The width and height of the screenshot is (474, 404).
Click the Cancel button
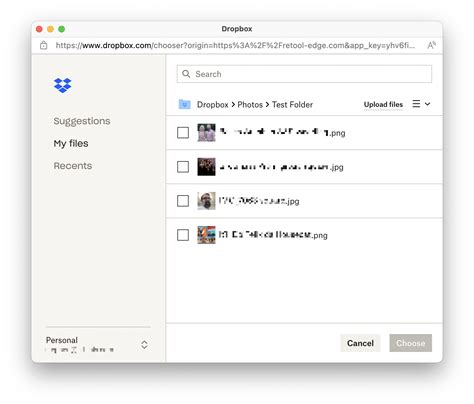coord(360,343)
